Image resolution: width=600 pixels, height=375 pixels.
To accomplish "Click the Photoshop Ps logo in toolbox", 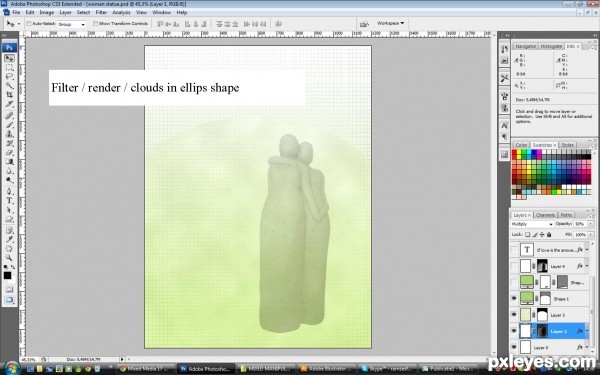I will [x=9, y=47].
